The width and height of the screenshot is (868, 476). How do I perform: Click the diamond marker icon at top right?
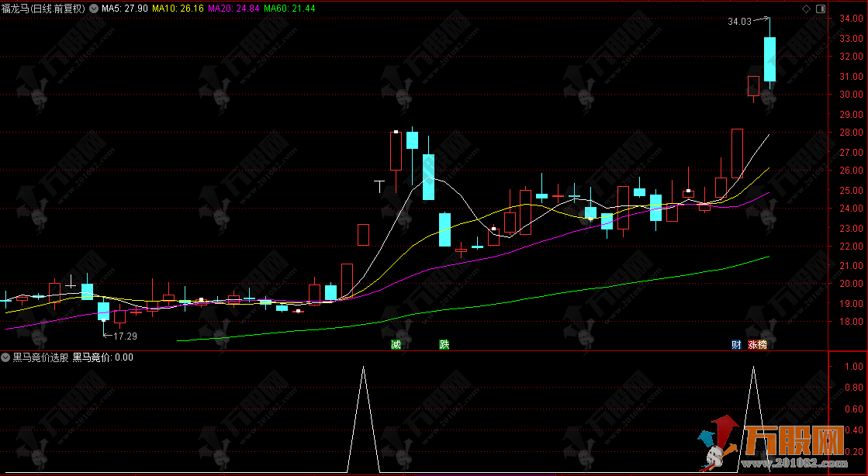click(806, 9)
